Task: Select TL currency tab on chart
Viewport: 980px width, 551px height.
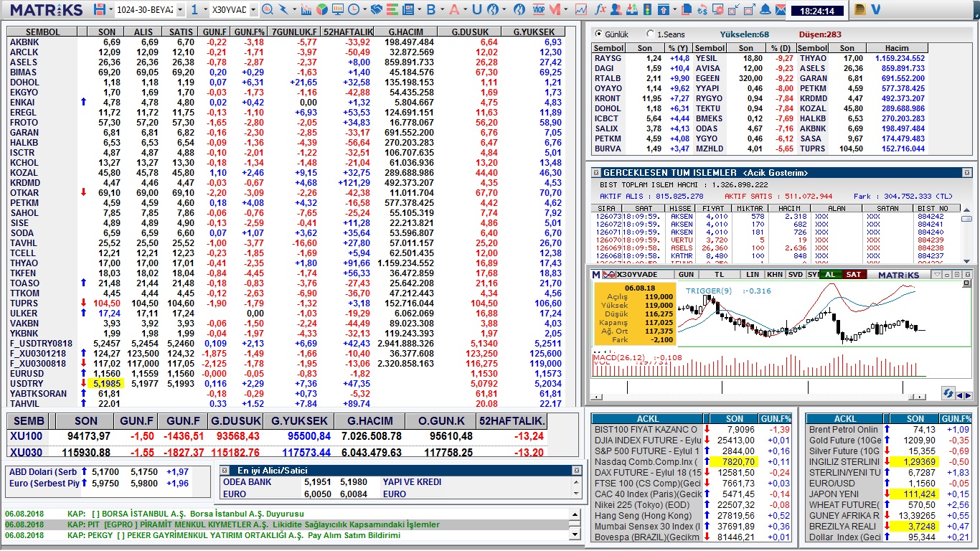Action: tap(719, 275)
